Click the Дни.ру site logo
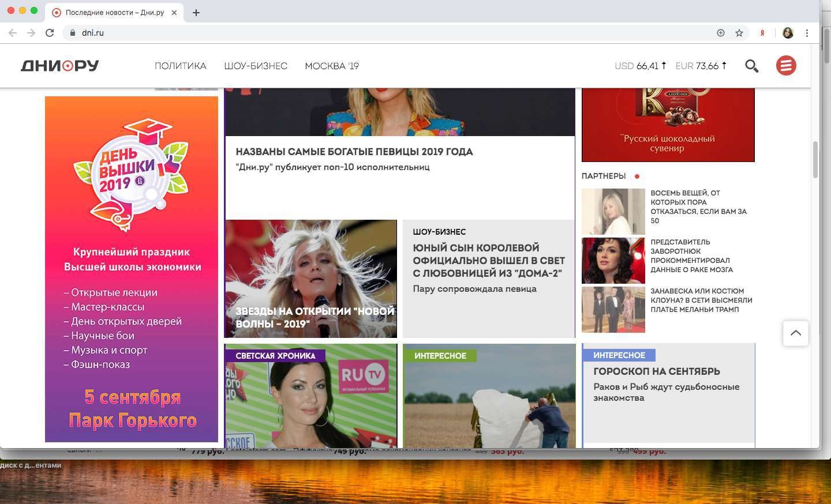 [60, 66]
